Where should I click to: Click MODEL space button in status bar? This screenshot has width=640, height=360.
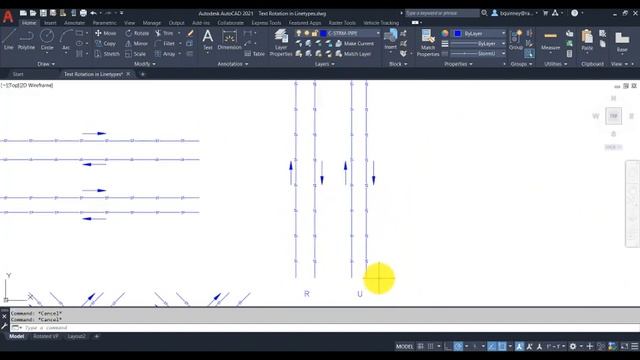404,347
